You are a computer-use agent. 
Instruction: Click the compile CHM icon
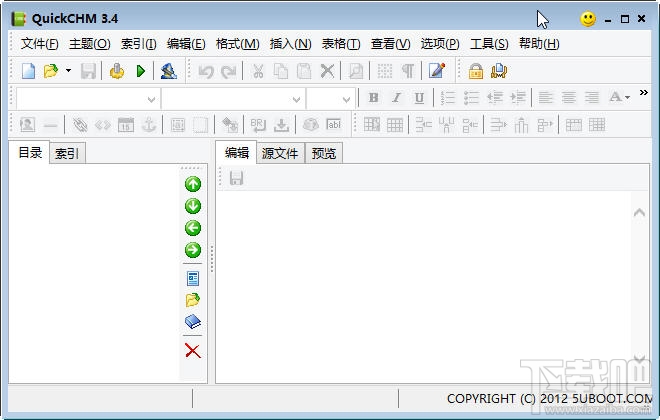click(x=117, y=71)
